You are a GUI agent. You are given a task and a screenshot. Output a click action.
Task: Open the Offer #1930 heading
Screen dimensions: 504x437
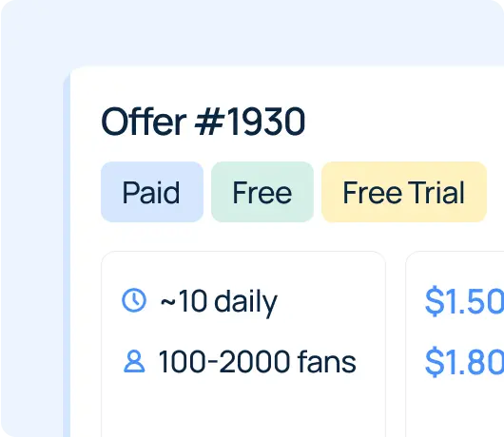tap(204, 122)
